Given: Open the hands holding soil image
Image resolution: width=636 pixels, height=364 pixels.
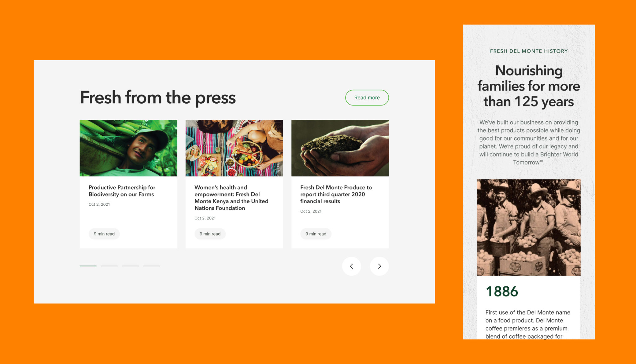Looking at the screenshot, I should point(340,148).
